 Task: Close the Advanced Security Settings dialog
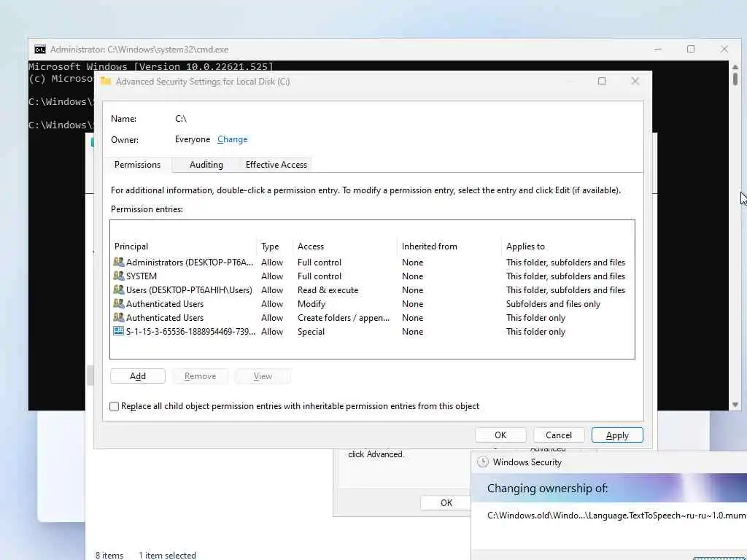[635, 81]
